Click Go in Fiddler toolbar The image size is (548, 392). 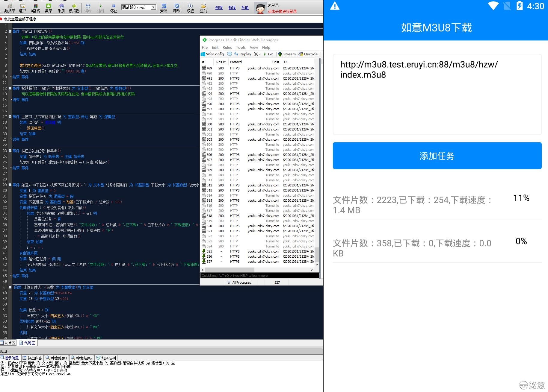(x=268, y=54)
